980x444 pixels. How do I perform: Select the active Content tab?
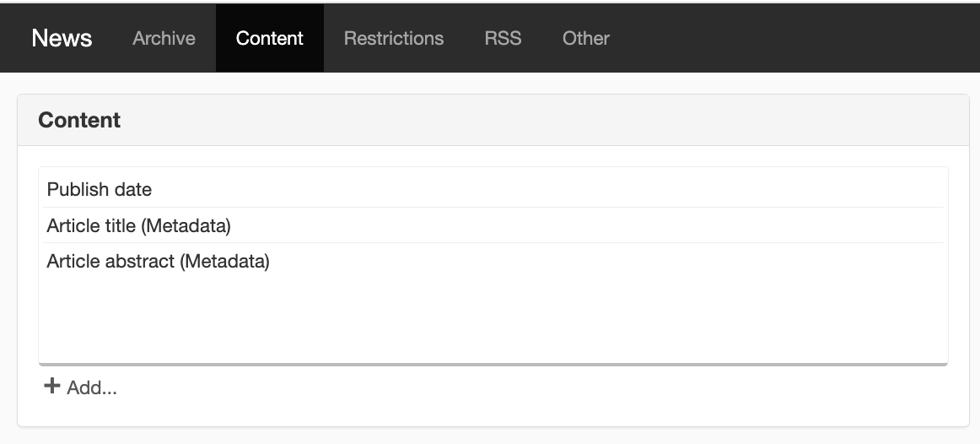click(269, 38)
